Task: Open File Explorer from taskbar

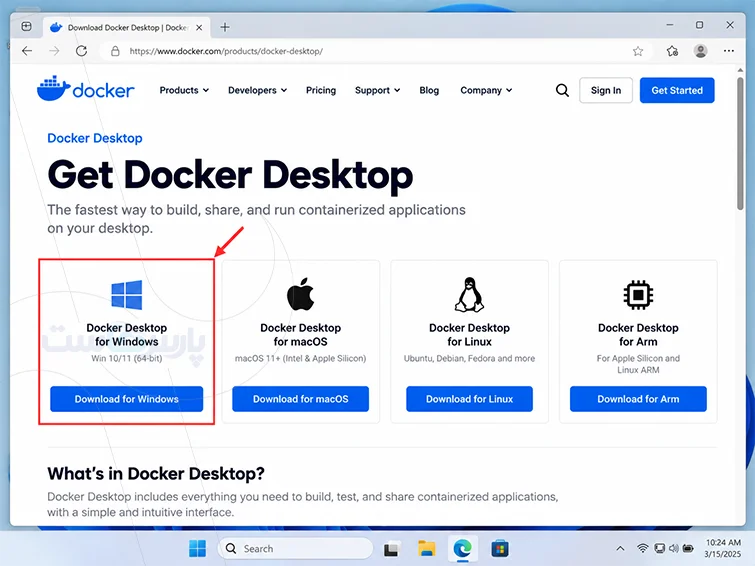Action: coord(427,549)
